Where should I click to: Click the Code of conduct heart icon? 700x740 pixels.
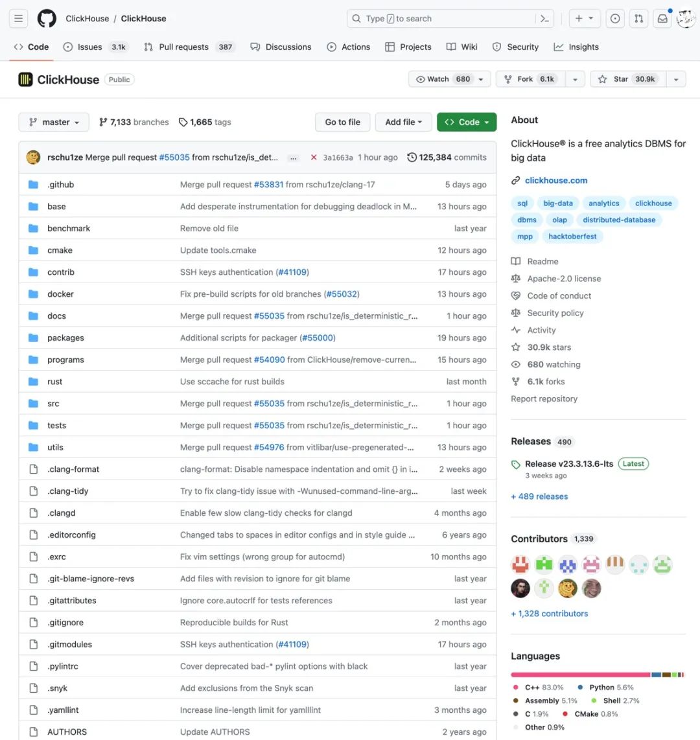(x=515, y=296)
